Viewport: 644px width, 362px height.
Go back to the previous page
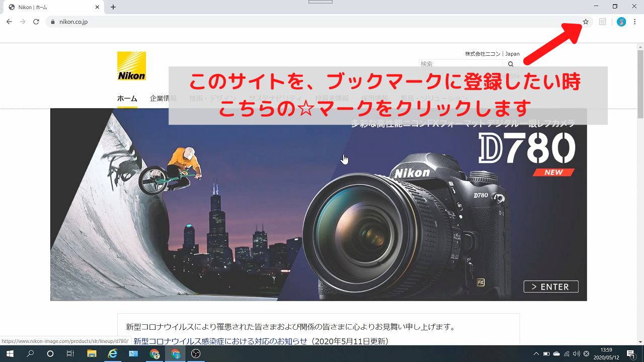(x=9, y=22)
